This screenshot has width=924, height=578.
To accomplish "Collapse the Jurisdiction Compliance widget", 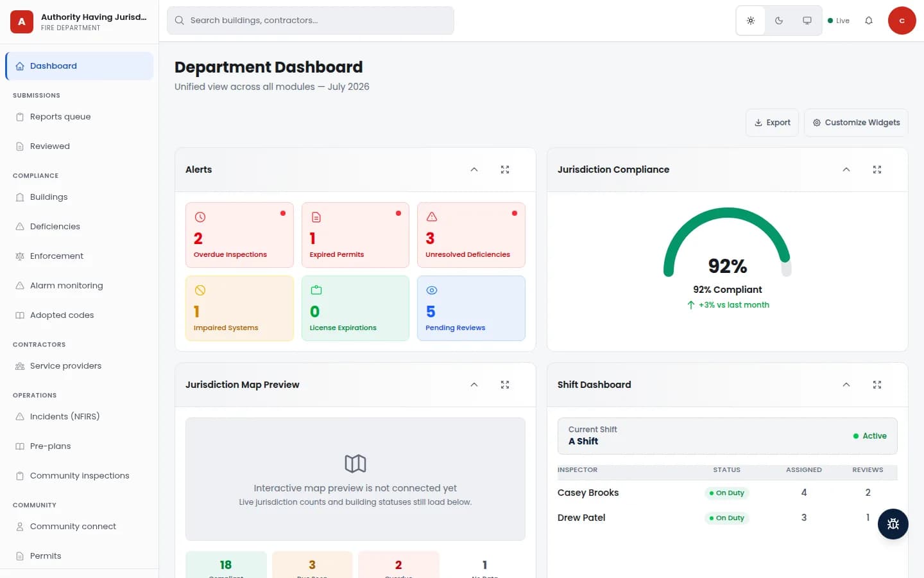I will point(846,170).
